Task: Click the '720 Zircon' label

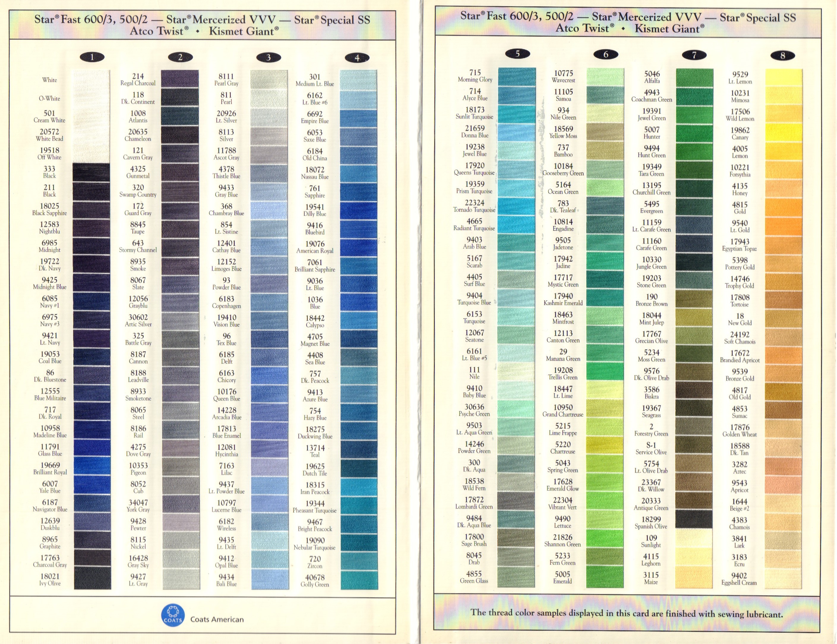Action: pyautogui.click(x=315, y=562)
